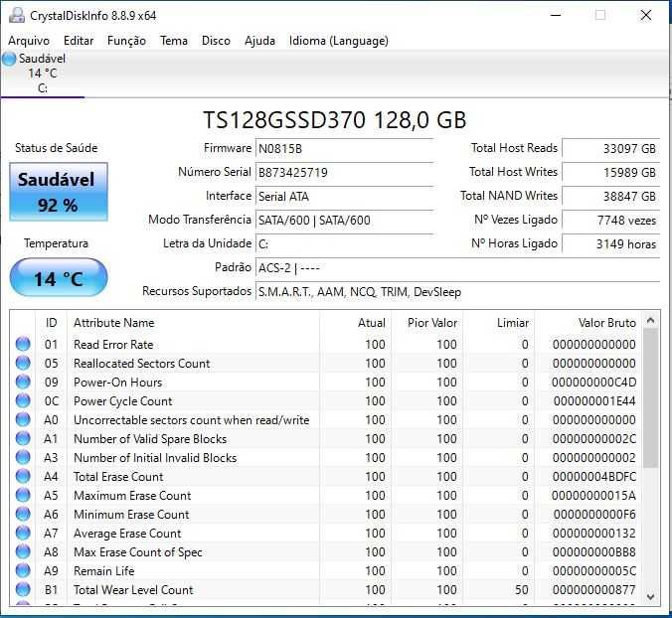Open the Função menu
The image size is (672, 618).
coord(126,41)
